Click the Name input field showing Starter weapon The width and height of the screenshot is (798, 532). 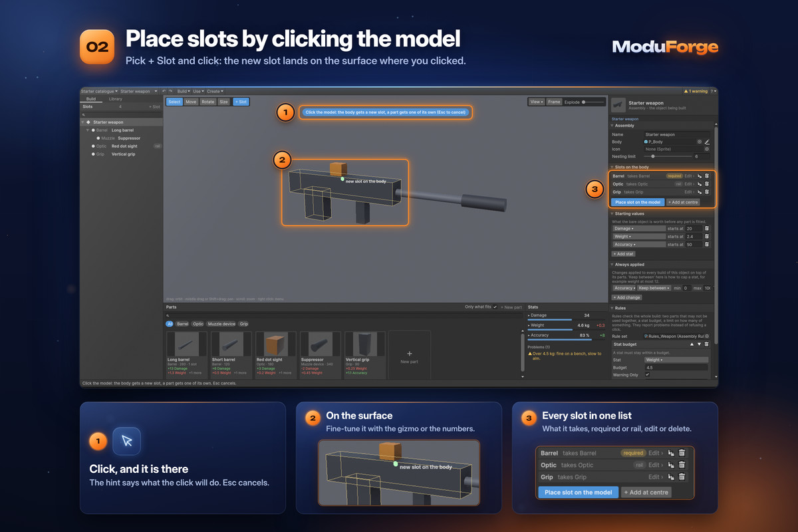point(677,134)
